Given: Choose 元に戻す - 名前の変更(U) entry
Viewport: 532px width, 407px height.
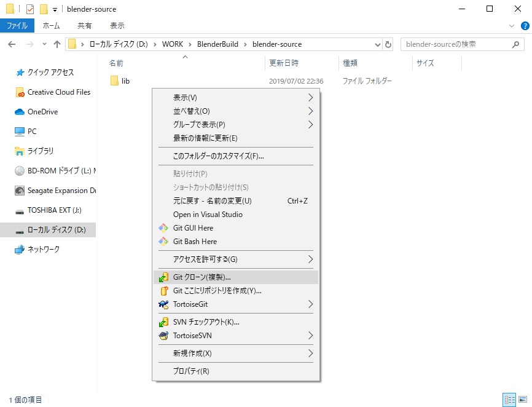Looking at the screenshot, I should point(236,201).
